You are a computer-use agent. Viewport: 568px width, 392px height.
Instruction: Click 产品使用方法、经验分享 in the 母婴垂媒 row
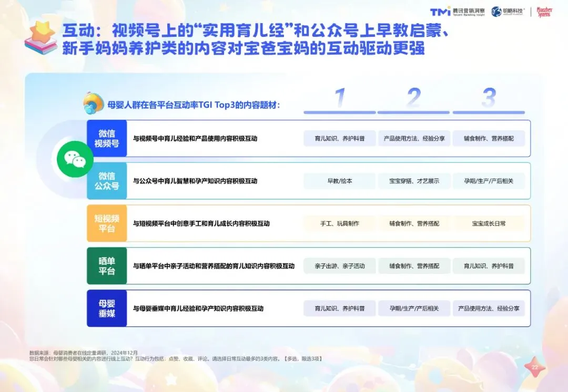[x=489, y=308]
